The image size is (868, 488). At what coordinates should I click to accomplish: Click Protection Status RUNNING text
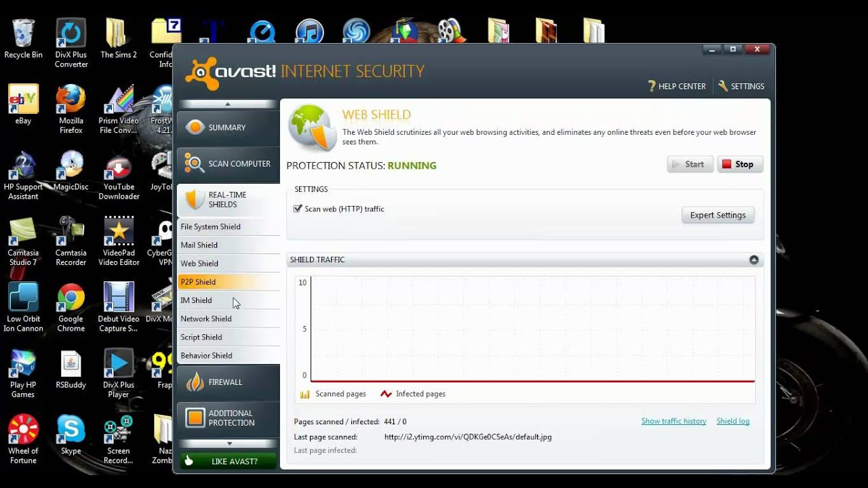coord(412,165)
